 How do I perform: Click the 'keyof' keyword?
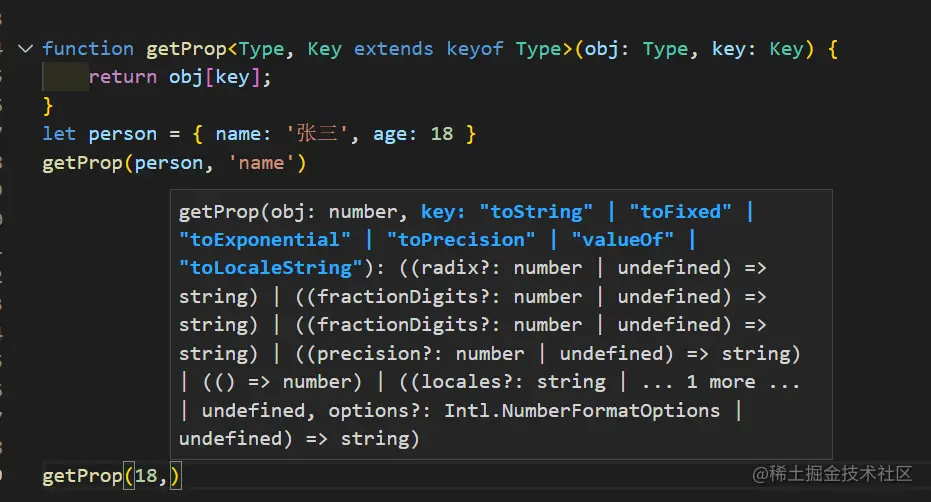click(474, 49)
